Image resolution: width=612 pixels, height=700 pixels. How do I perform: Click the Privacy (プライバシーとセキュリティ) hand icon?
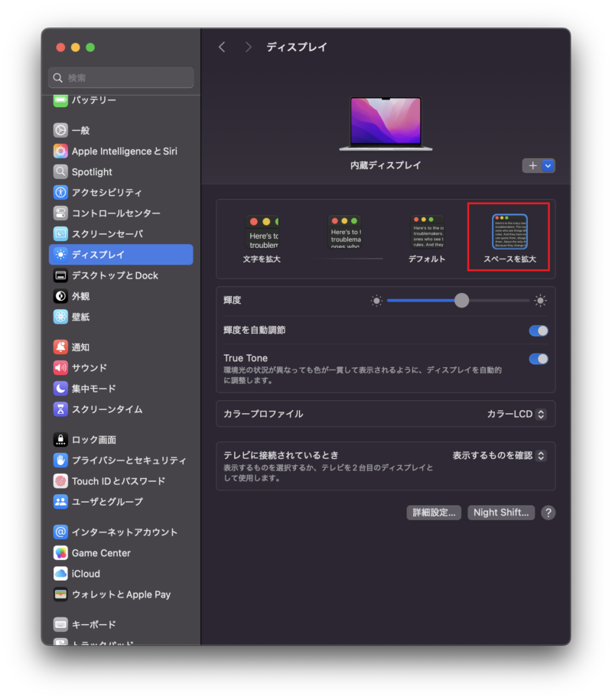60,461
